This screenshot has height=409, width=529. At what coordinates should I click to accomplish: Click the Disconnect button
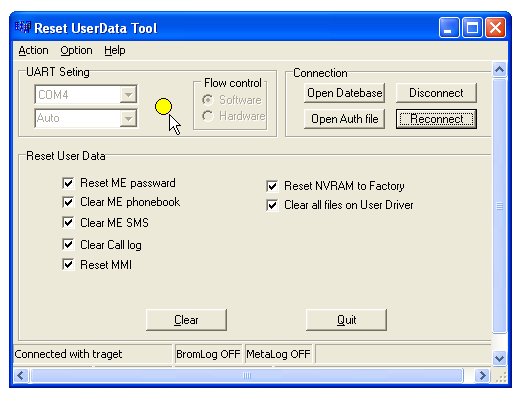pyautogui.click(x=436, y=93)
